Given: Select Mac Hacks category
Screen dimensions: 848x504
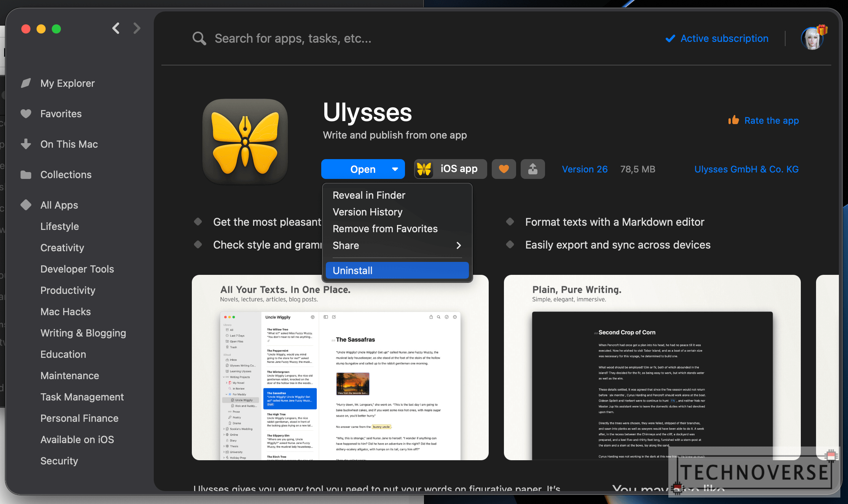Looking at the screenshot, I should pyautogui.click(x=65, y=311).
